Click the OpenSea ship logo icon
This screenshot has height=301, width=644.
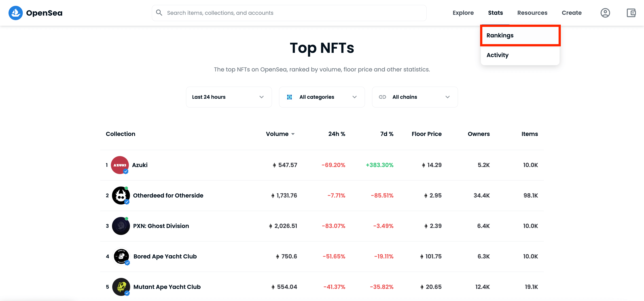[x=15, y=13]
